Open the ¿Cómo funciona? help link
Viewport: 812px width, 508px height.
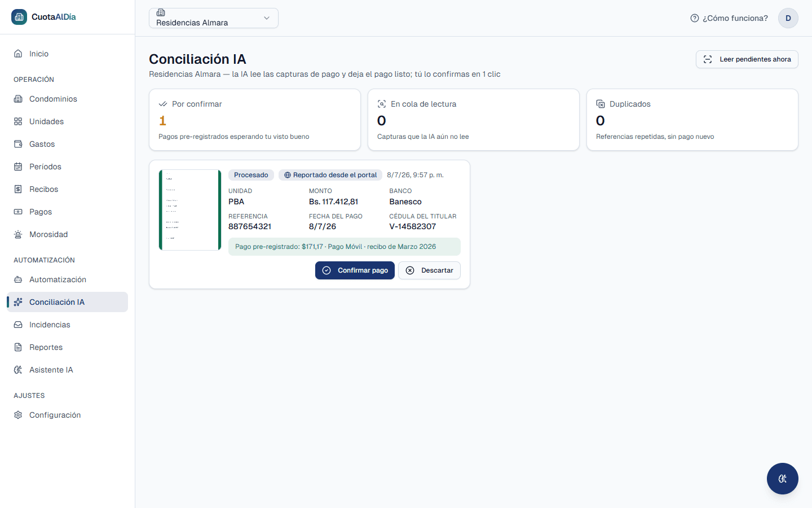tap(729, 18)
